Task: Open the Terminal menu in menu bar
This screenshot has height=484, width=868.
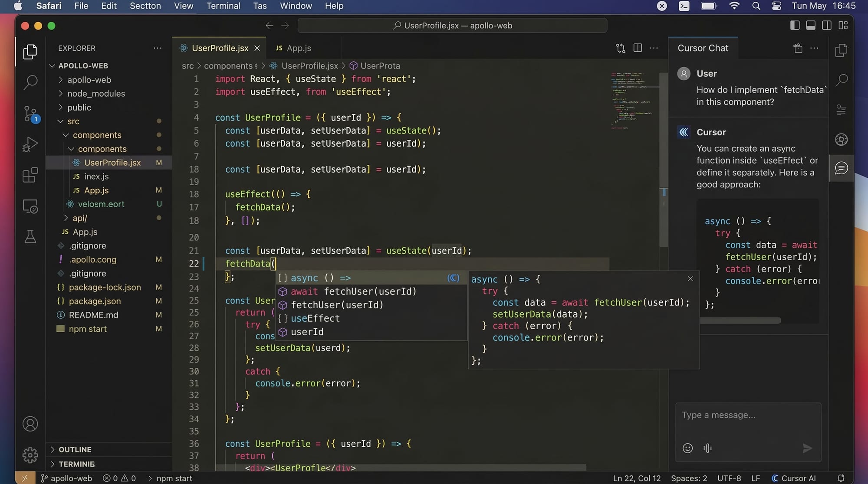Action: pos(223,6)
